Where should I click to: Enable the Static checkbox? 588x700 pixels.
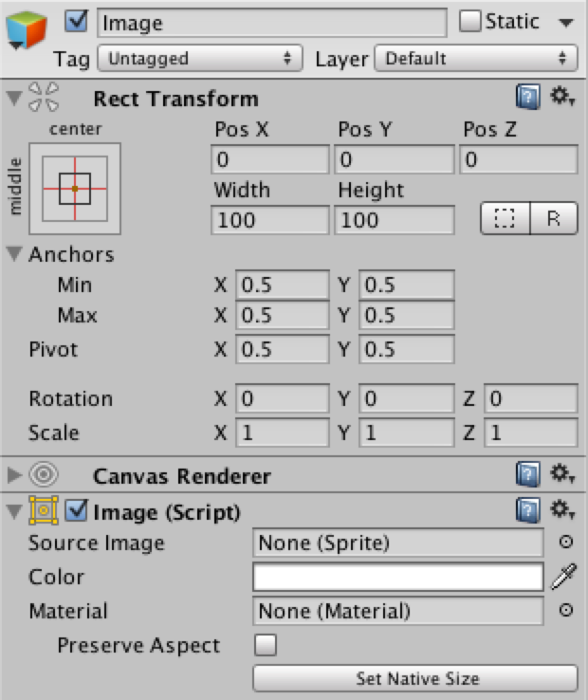coord(469,21)
